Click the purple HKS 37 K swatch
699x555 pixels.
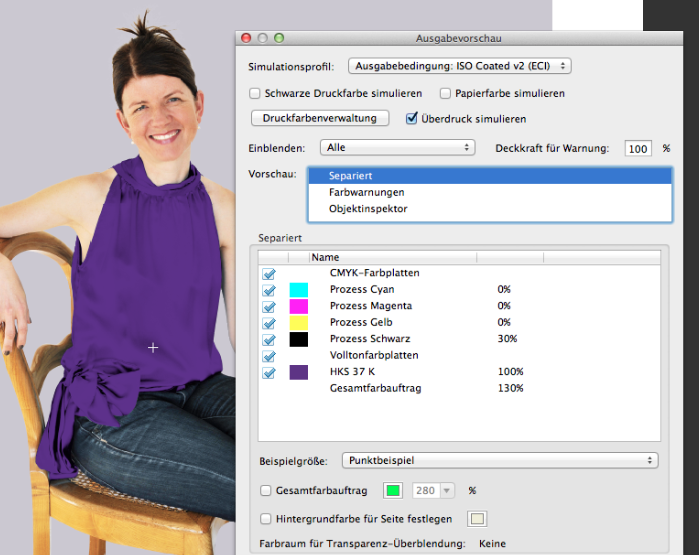(299, 372)
